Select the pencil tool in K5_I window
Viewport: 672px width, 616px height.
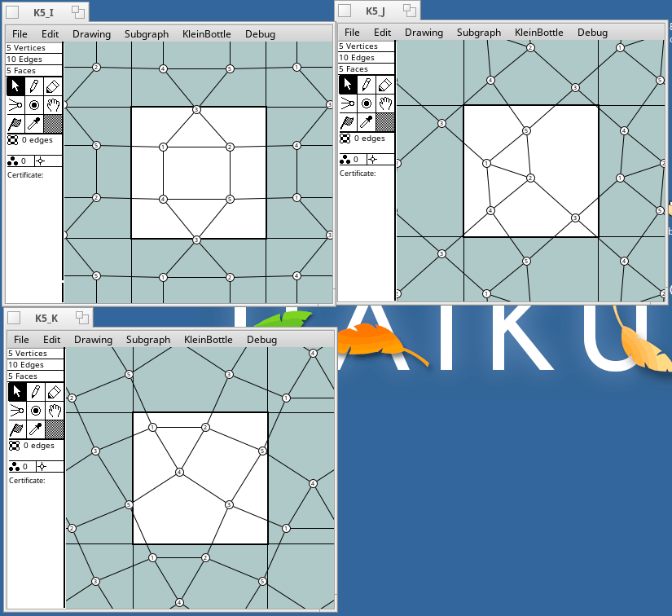click(34, 86)
